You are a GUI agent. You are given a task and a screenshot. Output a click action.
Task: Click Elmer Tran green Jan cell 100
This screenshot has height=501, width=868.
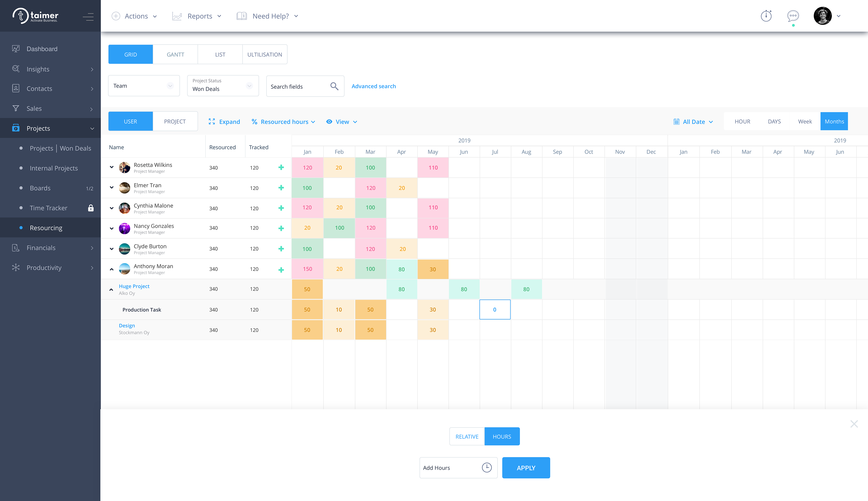308,188
